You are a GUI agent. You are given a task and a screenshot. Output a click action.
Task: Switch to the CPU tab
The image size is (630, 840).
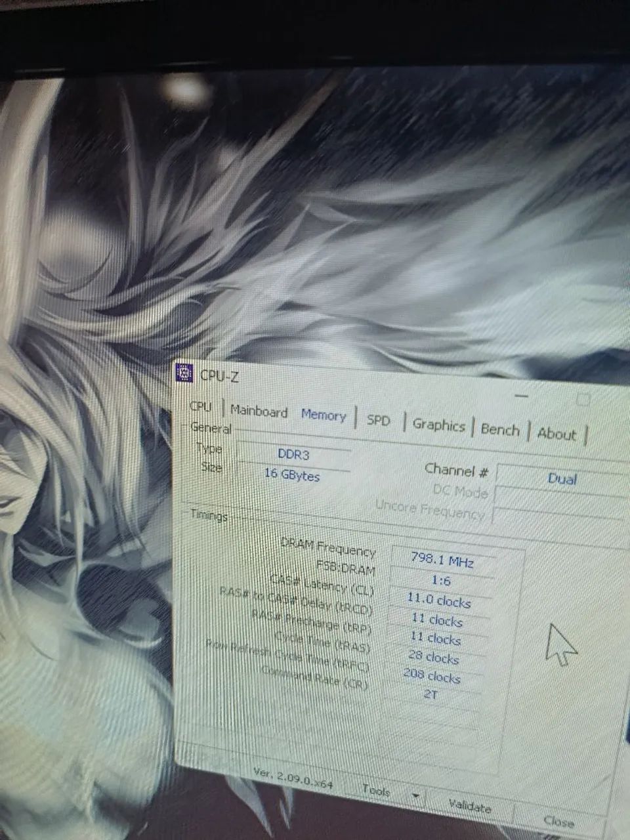click(x=201, y=406)
